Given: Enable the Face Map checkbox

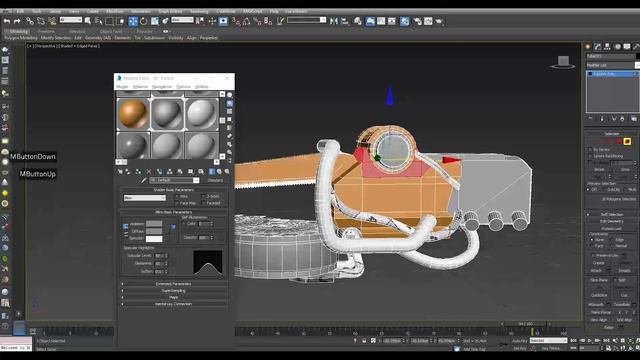Looking at the screenshot, I should [x=177, y=203].
